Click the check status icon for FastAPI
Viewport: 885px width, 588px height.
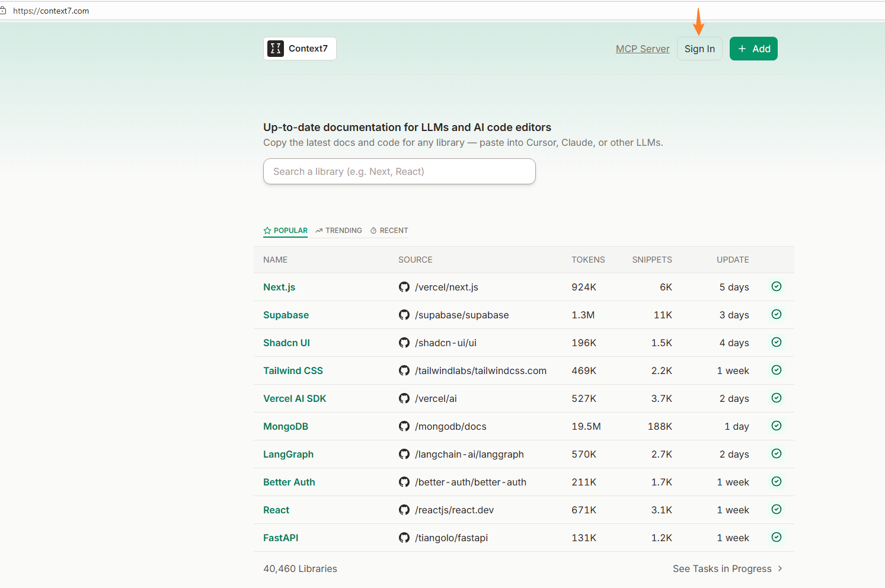click(x=777, y=537)
